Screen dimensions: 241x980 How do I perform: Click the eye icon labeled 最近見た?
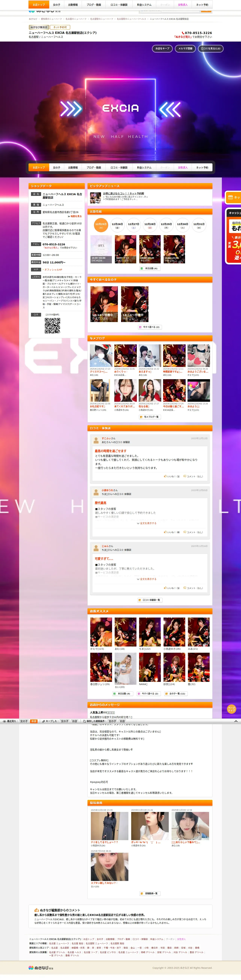tap(5, 721)
